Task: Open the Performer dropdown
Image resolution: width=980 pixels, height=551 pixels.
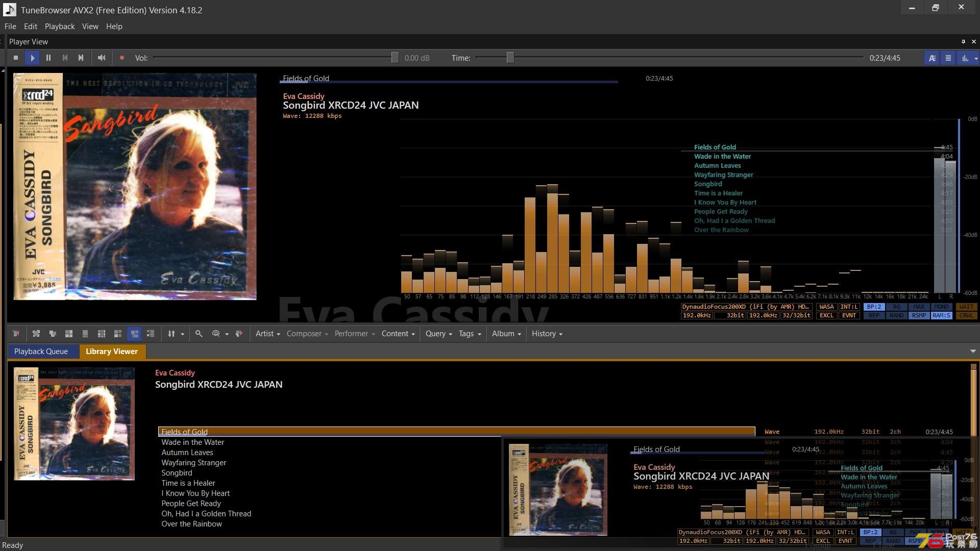Action: (355, 334)
